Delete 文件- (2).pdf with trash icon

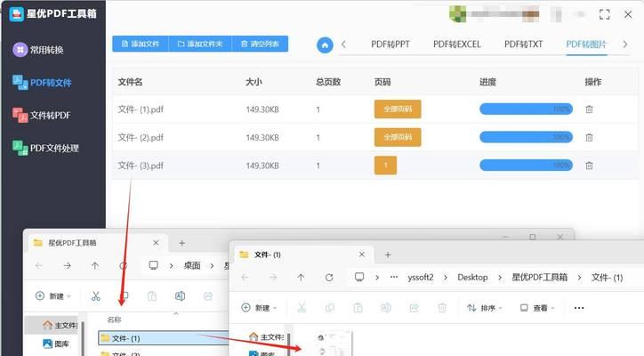pos(589,137)
